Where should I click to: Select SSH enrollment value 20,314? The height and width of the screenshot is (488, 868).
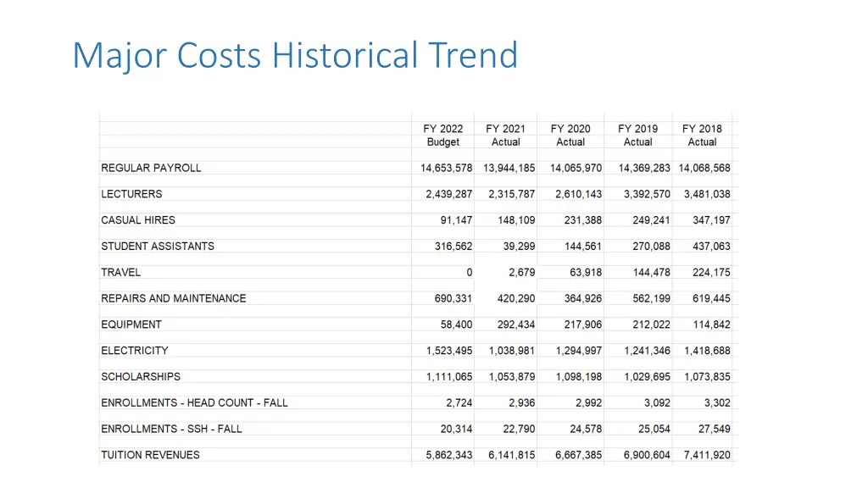[x=457, y=429]
